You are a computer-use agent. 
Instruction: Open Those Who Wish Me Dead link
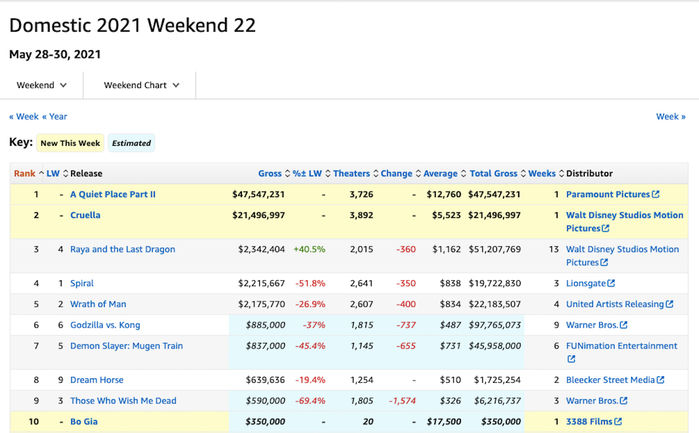coord(123,401)
